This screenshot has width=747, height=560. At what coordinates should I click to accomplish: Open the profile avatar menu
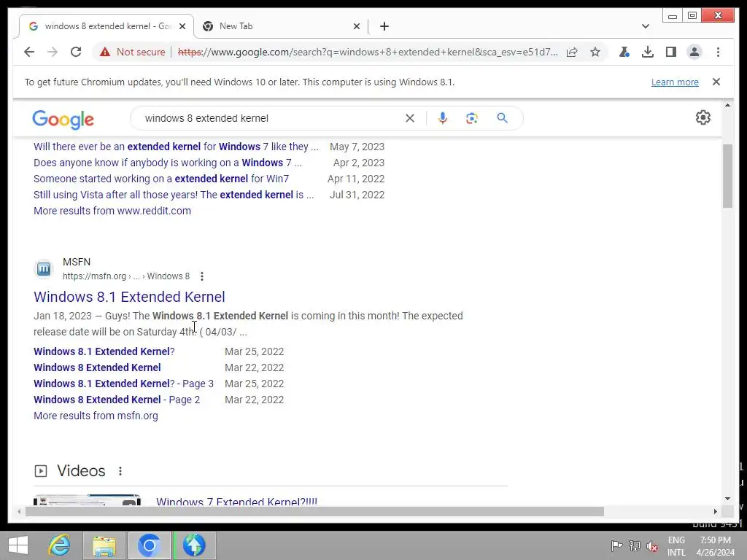pyautogui.click(x=694, y=52)
